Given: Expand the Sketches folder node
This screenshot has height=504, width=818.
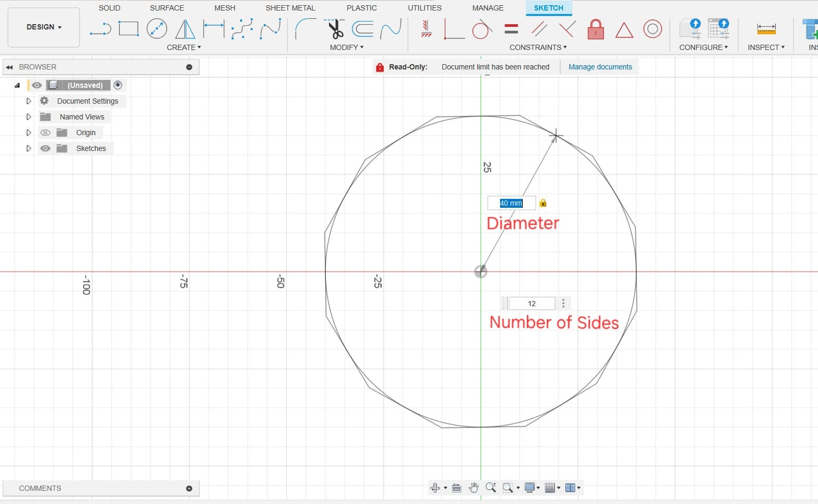Looking at the screenshot, I should click(x=29, y=148).
